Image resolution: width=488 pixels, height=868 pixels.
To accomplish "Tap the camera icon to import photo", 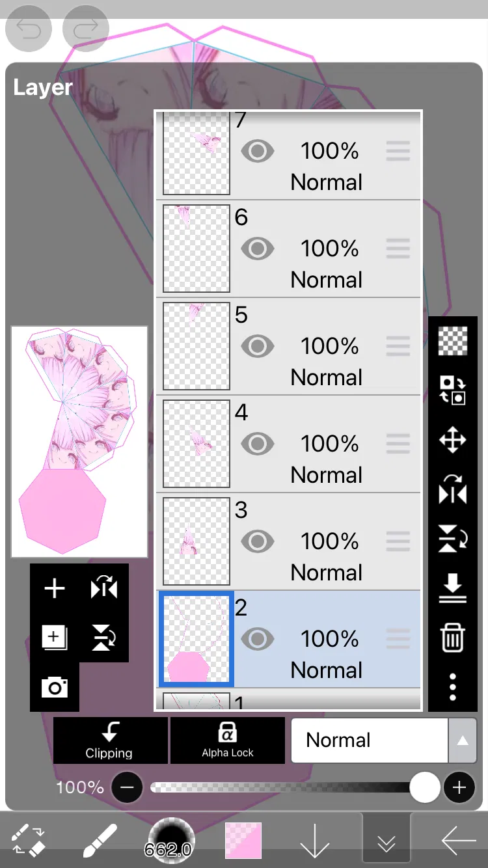I will pyautogui.click(x=55, y=687).
